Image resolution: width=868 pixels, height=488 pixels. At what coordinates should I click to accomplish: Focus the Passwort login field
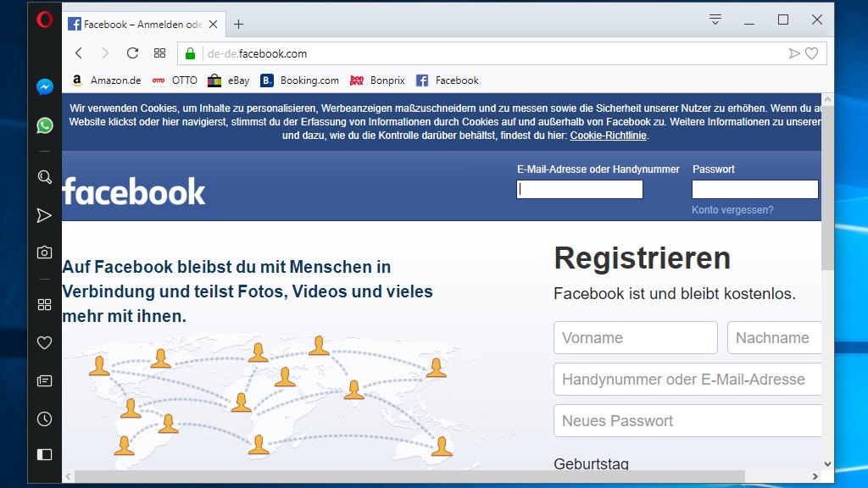[754, 190]
